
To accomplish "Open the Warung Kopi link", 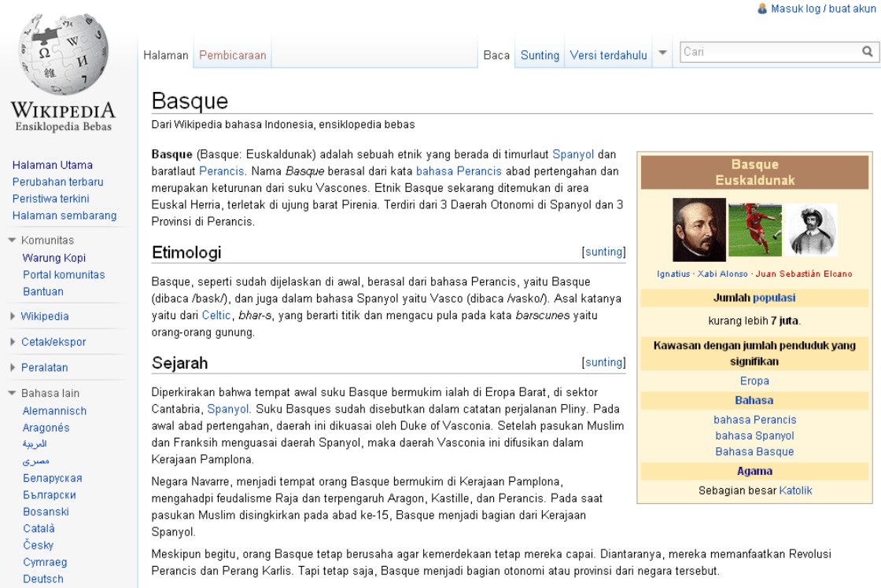I will (x=54, y=258).
